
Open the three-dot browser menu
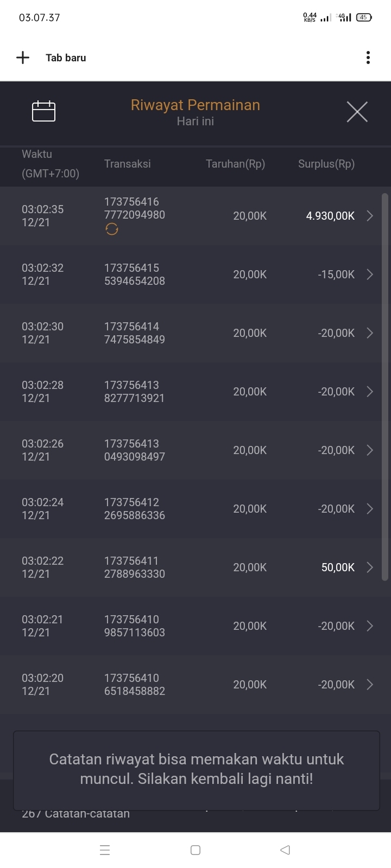click(368, 58)
